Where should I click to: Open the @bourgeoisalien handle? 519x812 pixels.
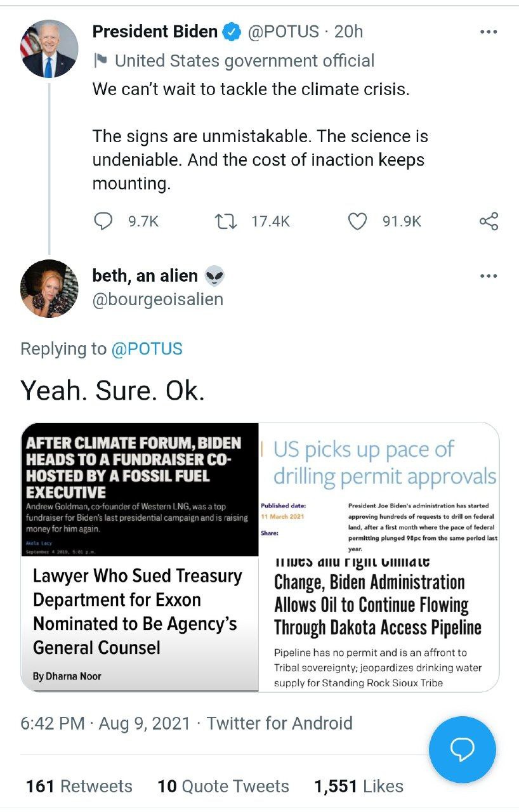(x=158, y=299)
